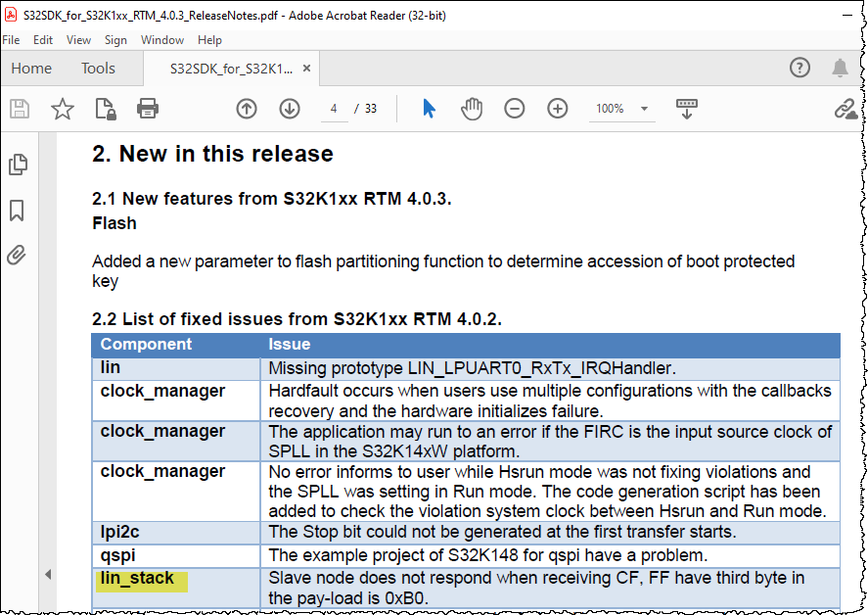Open the Print dialog via printer icon

tap(145, 109)
